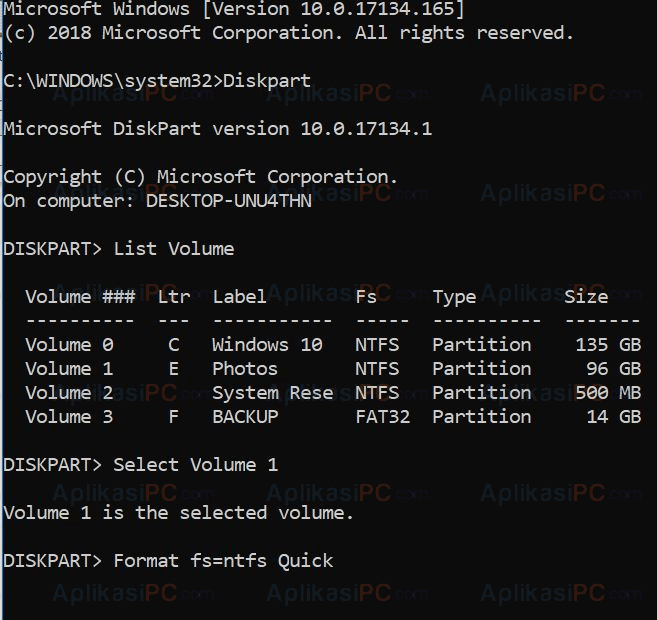Click the Windows 10 label text
This screenshot has height=620, width=657.
tap(267, 345)
